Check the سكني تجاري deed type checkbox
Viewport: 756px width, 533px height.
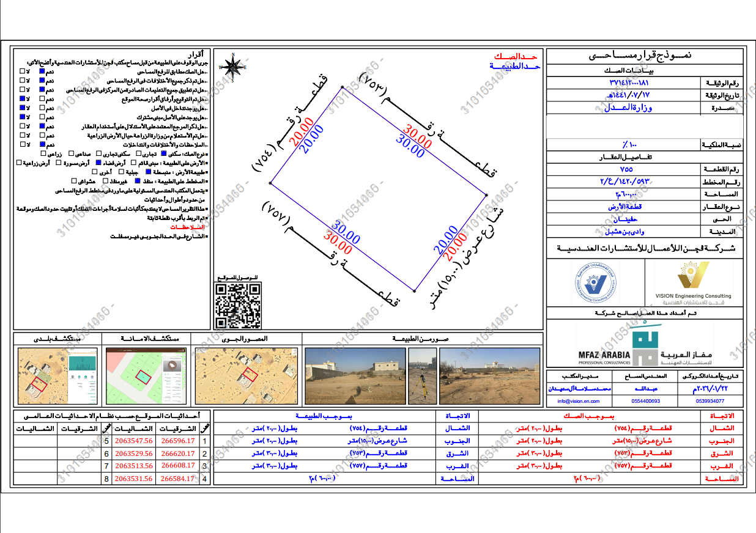[x=99, y=153]
